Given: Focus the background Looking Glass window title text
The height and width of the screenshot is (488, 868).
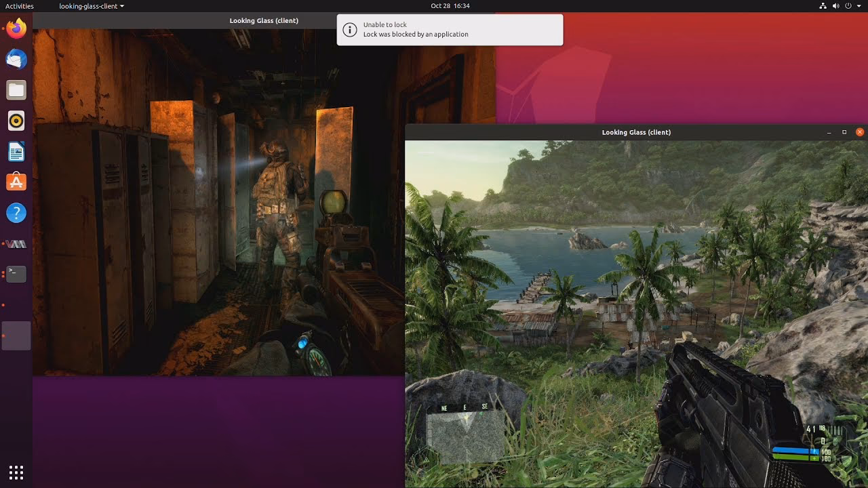Looking at the screenshot, I should (x=264, y=20).
